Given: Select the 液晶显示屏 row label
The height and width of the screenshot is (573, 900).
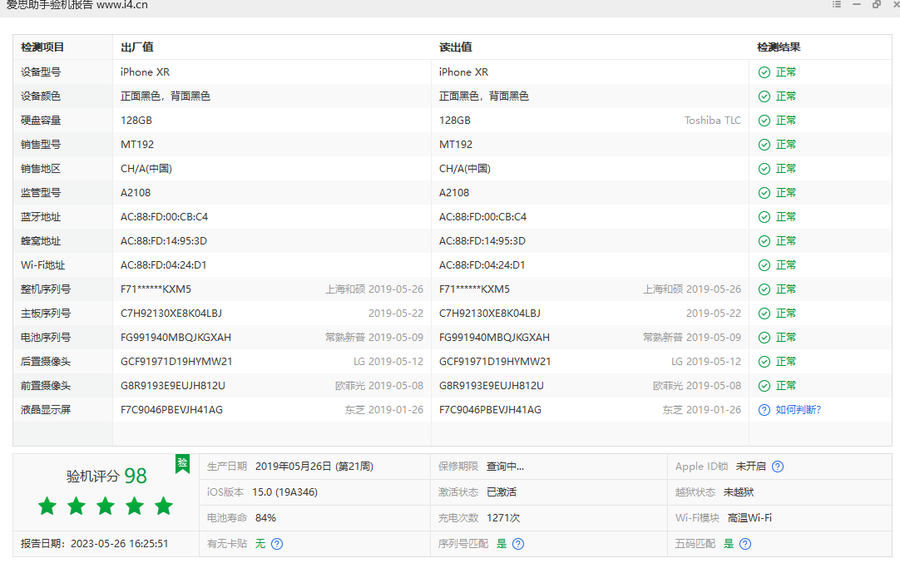Looking at the screenshot, I should pyautogui.click(x=46, y=410).
